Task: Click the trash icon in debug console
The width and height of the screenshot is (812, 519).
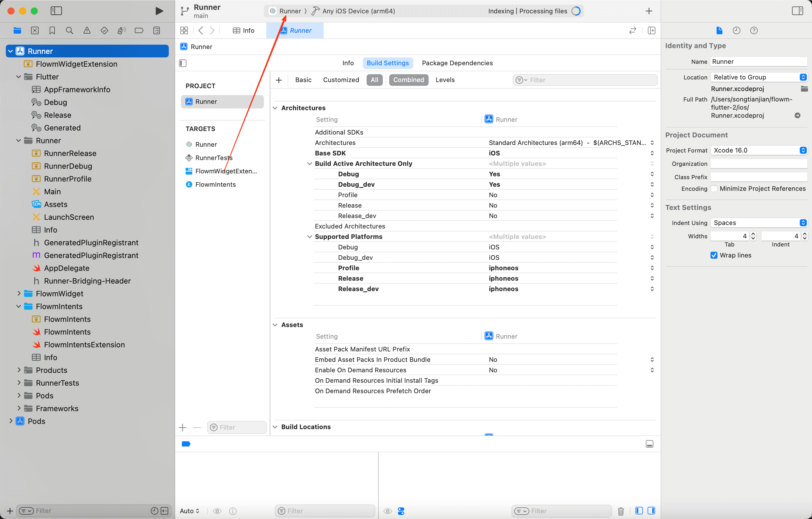Action: pos(621,511)
